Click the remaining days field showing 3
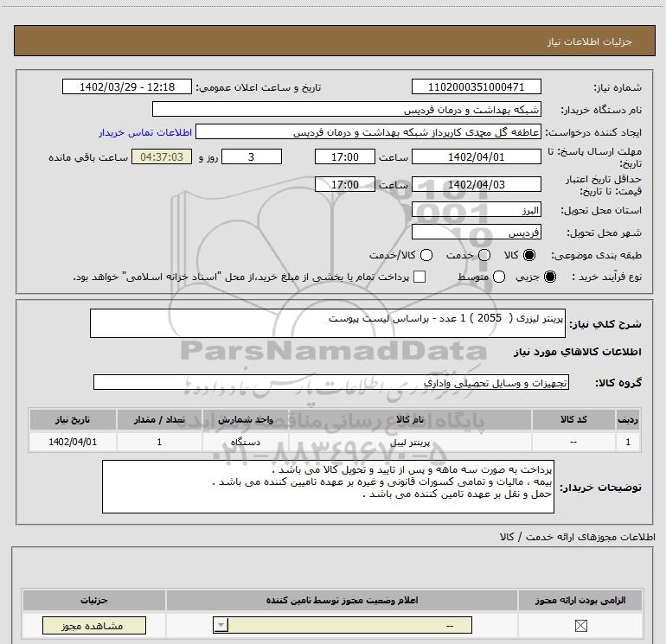Viewport: 666px width, 644px height. click(x=252, y=157)
